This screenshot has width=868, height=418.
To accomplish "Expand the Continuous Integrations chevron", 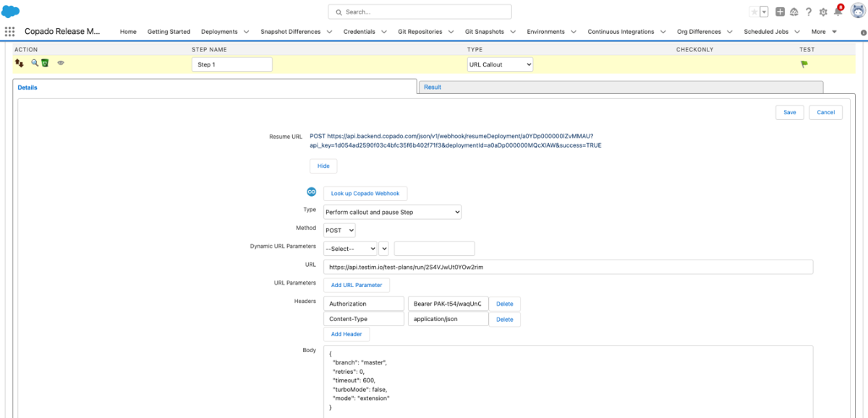I will coord(663,32).
